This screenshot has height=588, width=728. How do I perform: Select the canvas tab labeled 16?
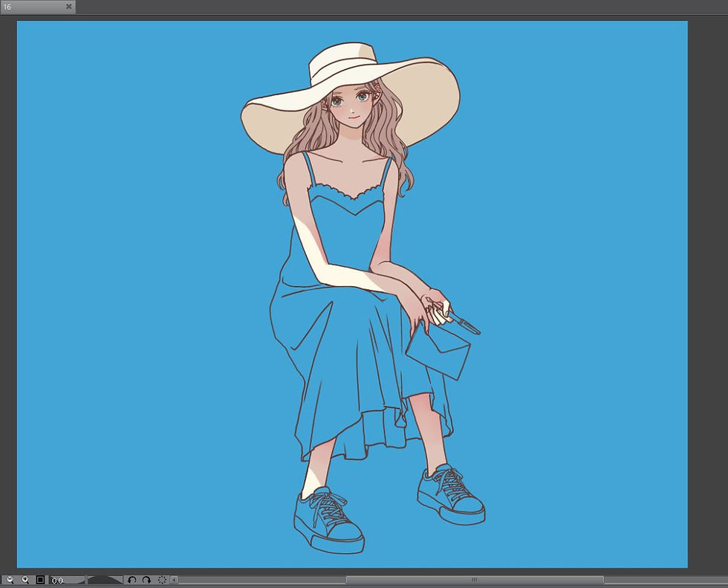(x=37, y=7)
